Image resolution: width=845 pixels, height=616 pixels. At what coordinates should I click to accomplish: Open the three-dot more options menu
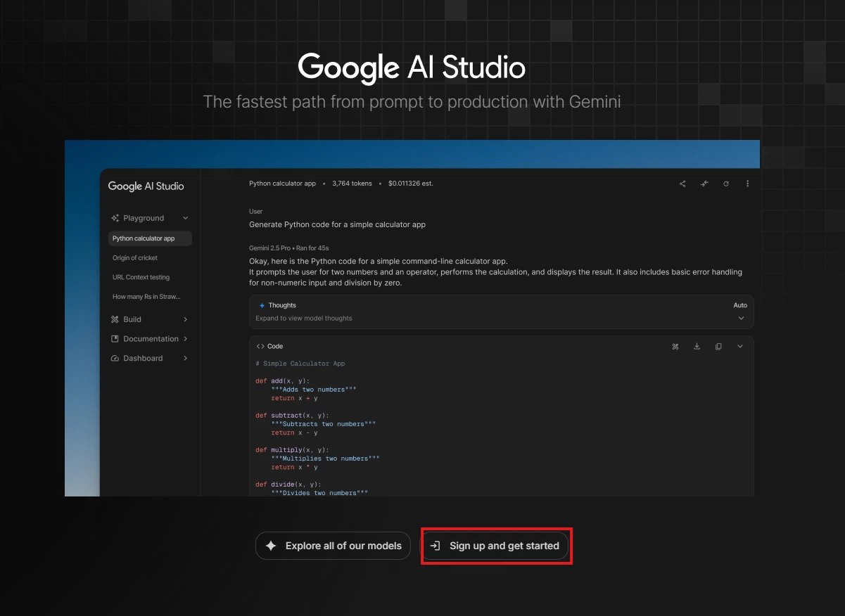pyautogui.click(x=747, y=184)
